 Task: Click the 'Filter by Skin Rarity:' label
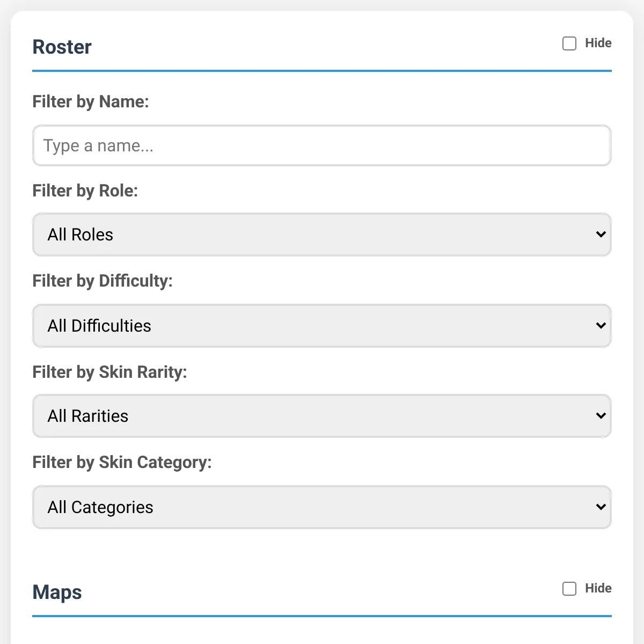click(x=110, y=372)
